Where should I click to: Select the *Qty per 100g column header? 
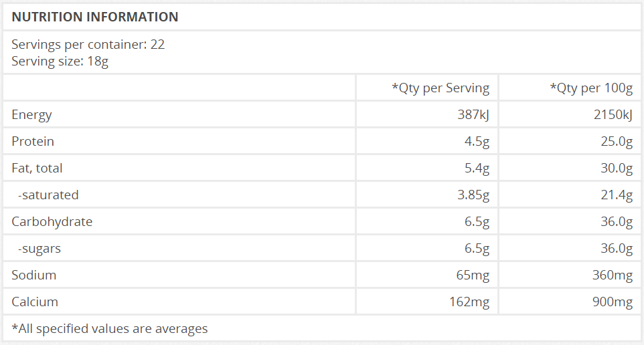pyautogui.click(x=591, y=88)
